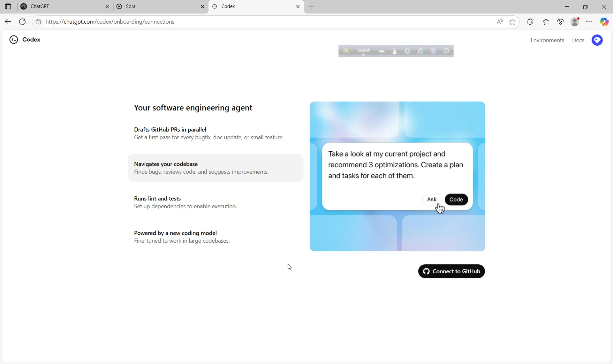Switch to the Sora tab
The image size is (613, 364).
click(160, 6)
